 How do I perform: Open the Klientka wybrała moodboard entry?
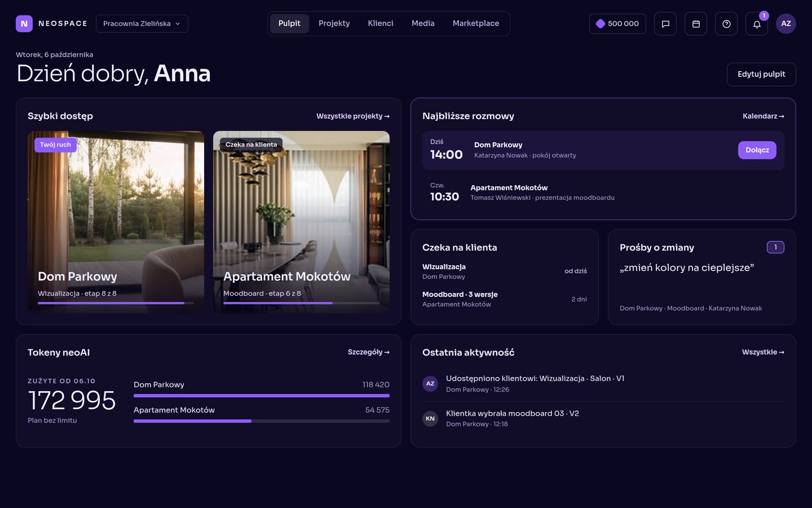tap(603, 419)
